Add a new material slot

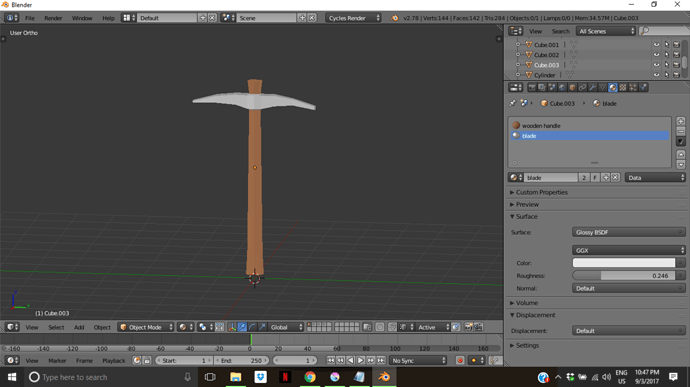pos(680,122)
